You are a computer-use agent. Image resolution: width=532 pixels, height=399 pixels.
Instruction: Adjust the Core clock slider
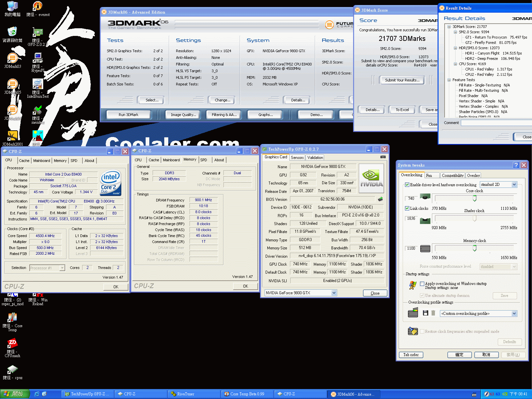click(474, 199)
